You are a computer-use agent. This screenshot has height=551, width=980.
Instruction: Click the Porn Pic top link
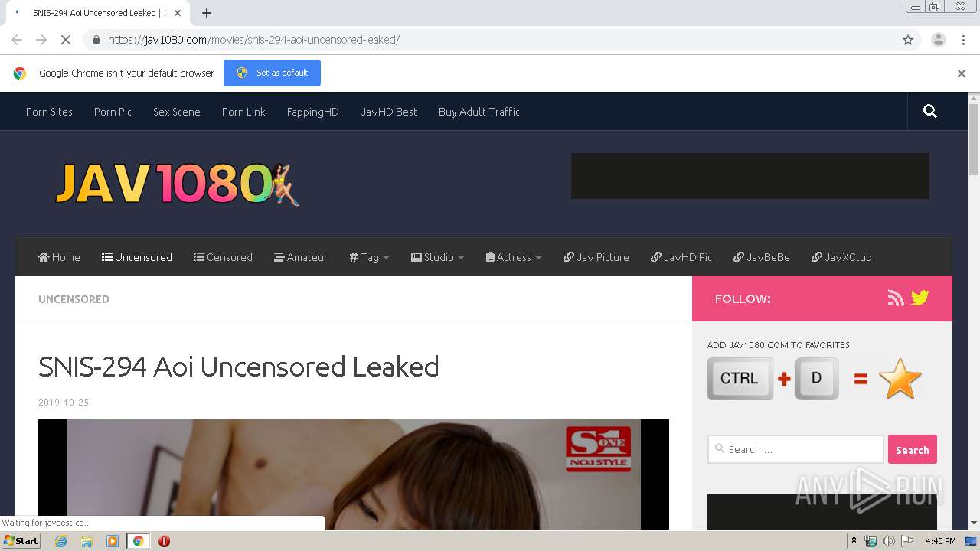coord(113,112)
